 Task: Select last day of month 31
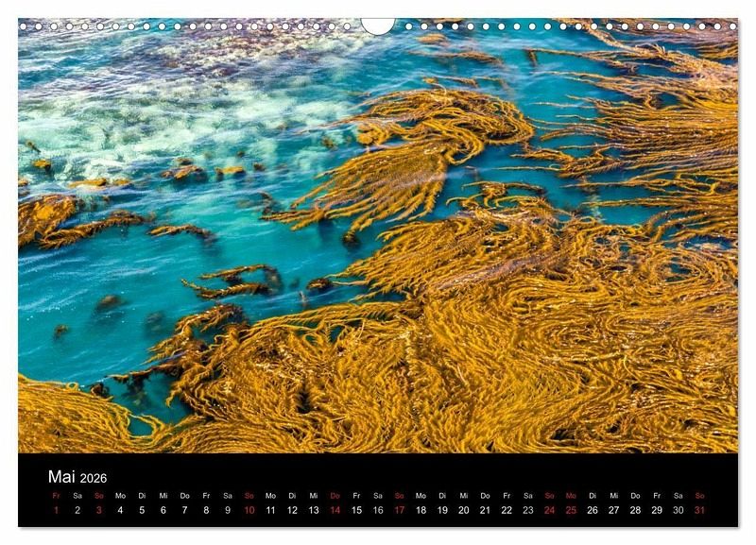tap(699, 510)
